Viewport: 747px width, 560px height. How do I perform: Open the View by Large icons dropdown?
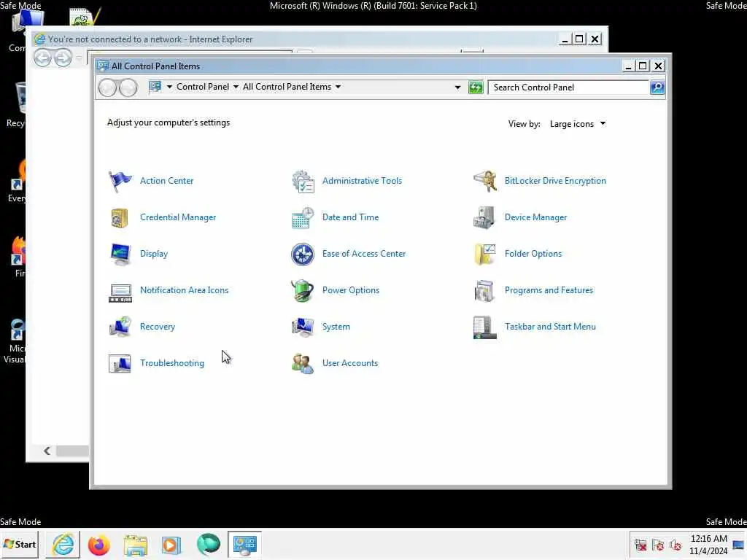pyautogui.click(x=578, y=124)
